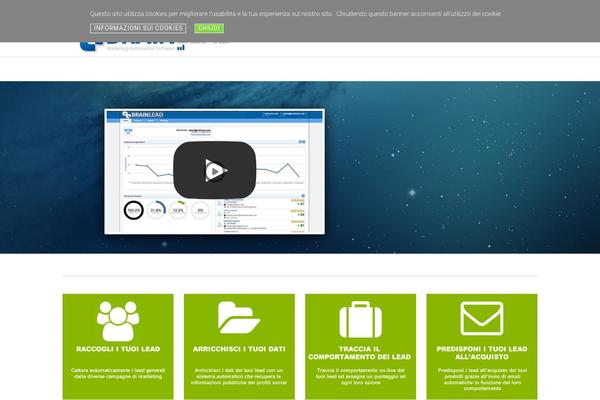This screenshot has height=400, width=600.
Task: Click the partially hidden Brainlead site logo
Action: (x=153, y=46)
